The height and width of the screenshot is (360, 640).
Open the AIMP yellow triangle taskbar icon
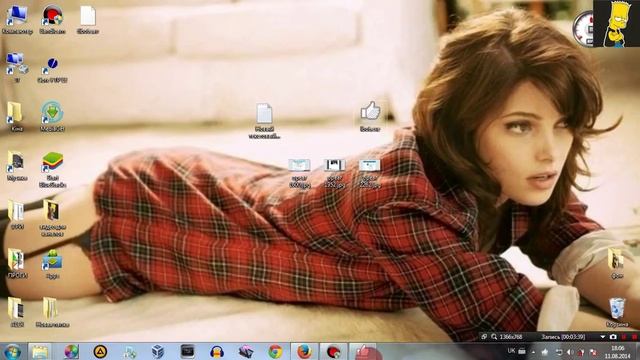[x=100, y=351]
